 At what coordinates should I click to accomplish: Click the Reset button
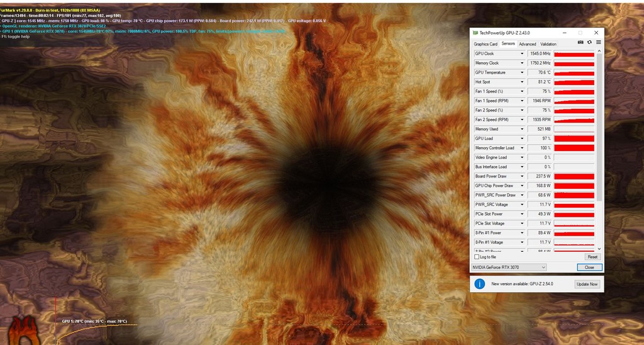592,257
